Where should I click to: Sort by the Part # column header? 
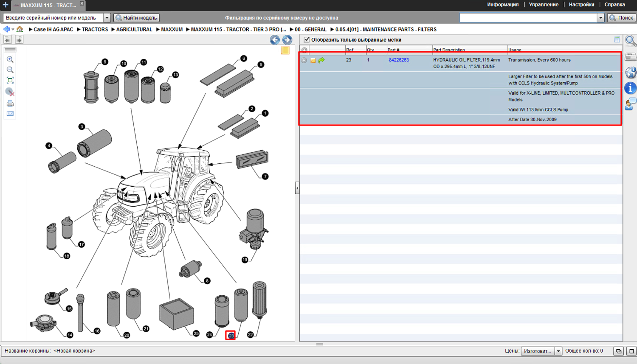[x=409, y=50]
